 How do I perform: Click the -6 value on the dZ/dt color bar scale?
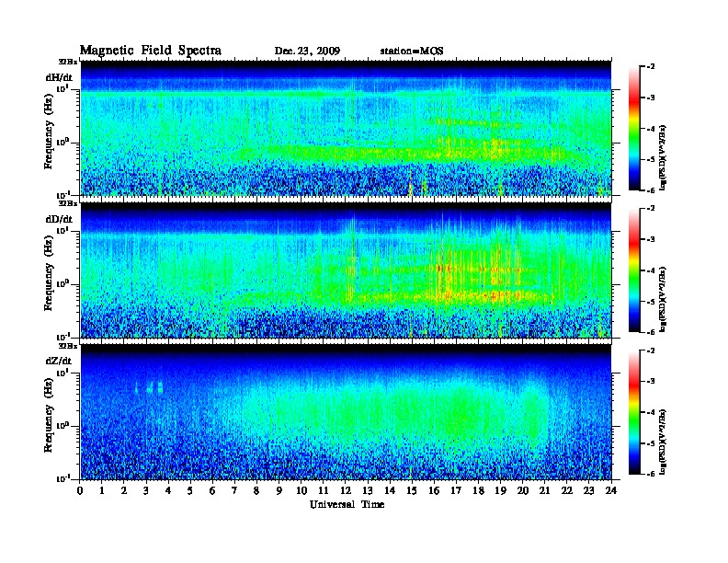pyautogui.click(x=651, y=474)
